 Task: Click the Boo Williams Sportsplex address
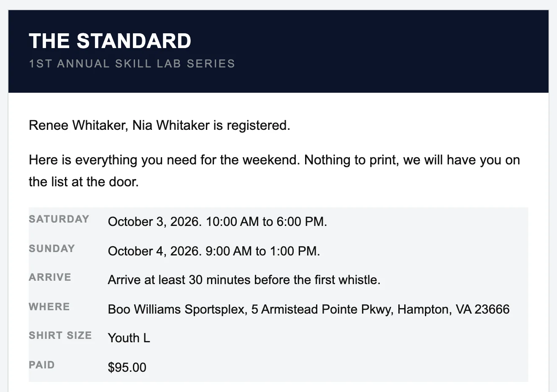point(308,309)
